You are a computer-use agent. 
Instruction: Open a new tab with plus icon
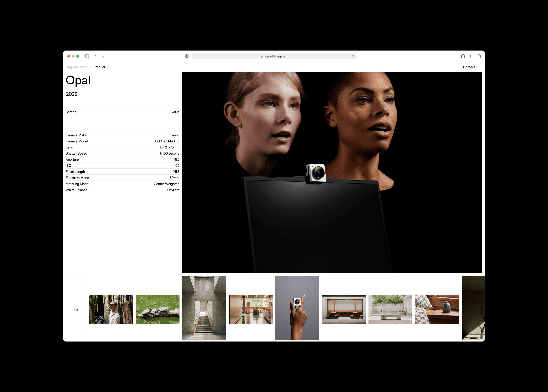pos(470,56)
